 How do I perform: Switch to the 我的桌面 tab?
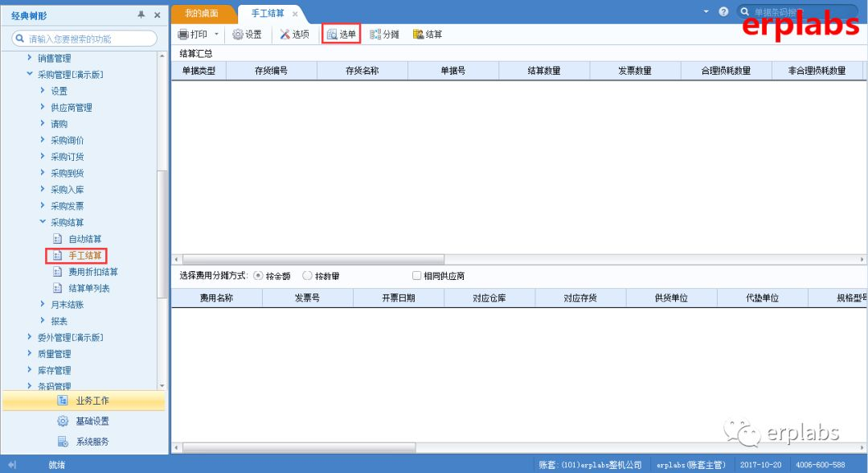[202, 14]
